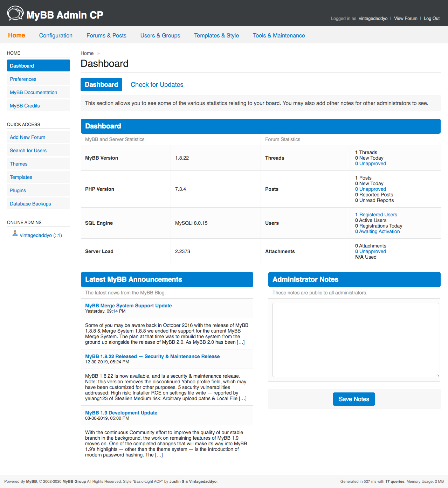Click the MyBB speech bubble logo
Screen dimensions: 448x488
click(15, 14)
